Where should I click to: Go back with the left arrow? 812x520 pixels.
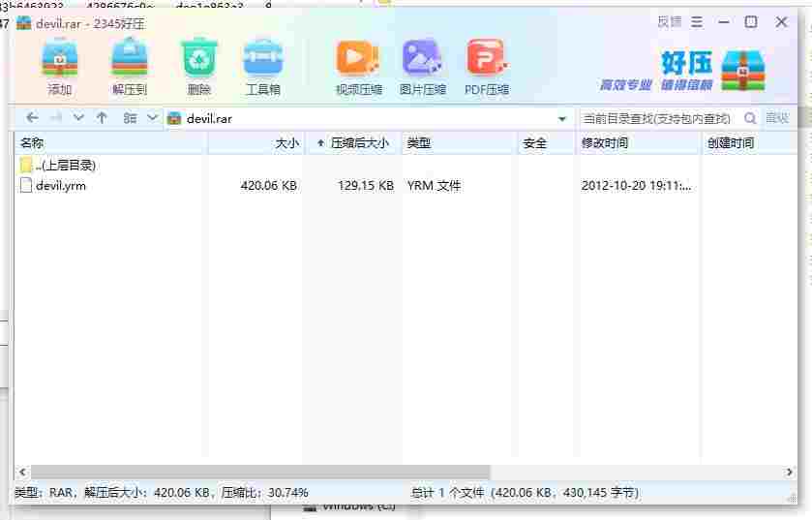tap(32, 118)
